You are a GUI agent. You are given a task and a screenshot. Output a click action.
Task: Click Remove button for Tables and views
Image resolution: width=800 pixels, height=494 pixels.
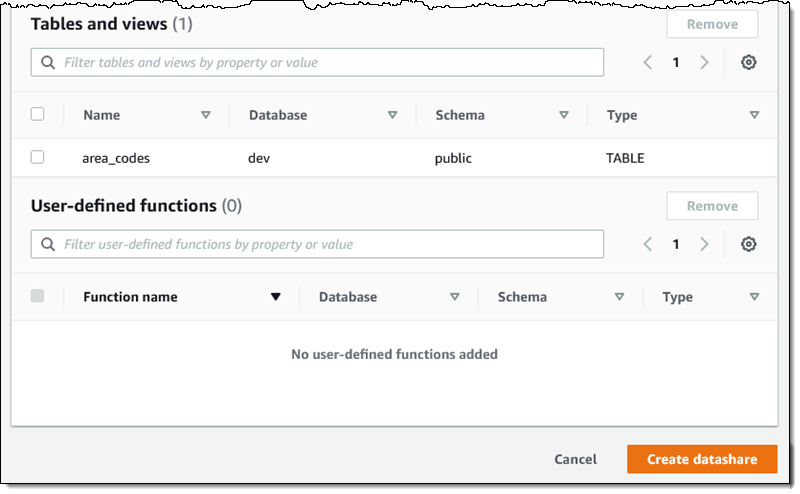[x=712, y=24]
